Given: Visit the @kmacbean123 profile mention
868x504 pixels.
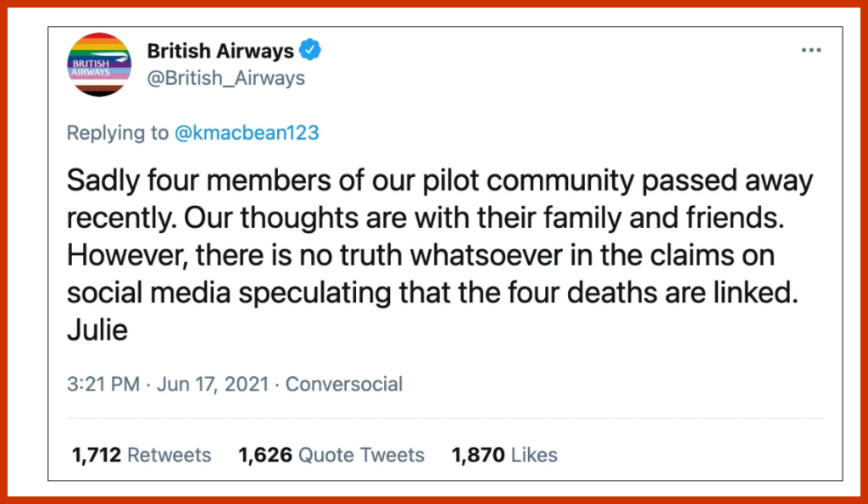Looking at the screenshot, I should (x=247, y=133).
